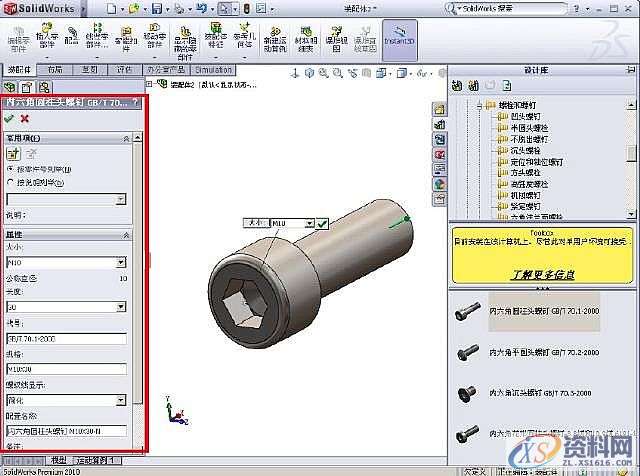Switch to the 布局 (Layout) tab
This screenshot has width=640, height=476.
click(55, 70)
